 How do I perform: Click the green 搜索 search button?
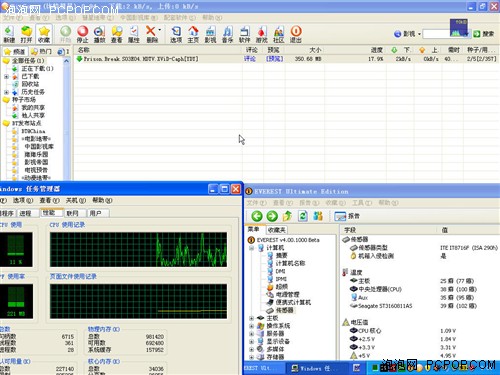[x=484, y=34]
